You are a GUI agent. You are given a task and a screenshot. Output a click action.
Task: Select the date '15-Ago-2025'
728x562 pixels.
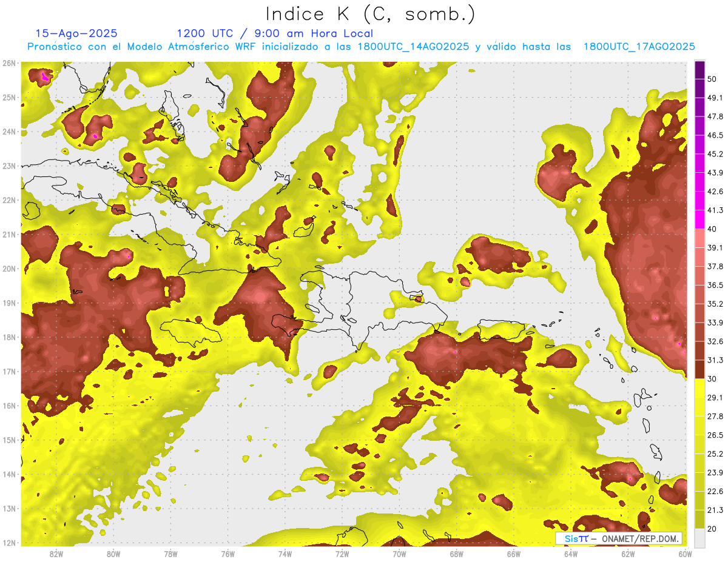76,33
